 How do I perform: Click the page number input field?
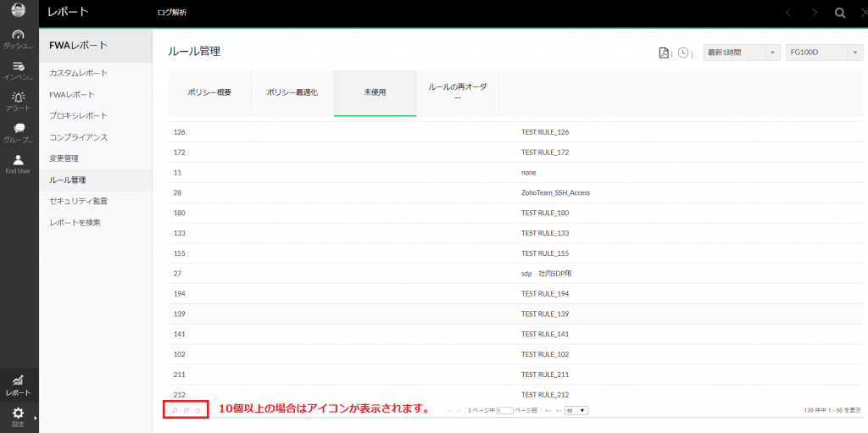pos(505,410)
